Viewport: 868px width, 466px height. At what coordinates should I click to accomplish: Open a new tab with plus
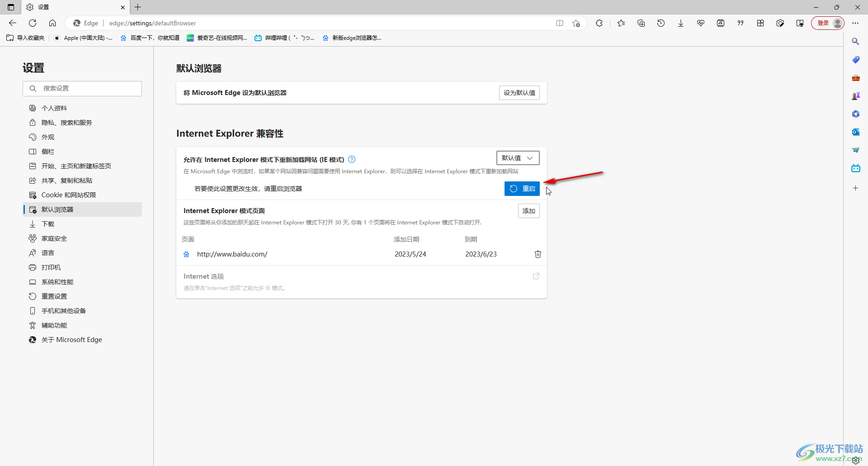pos(138,7)
